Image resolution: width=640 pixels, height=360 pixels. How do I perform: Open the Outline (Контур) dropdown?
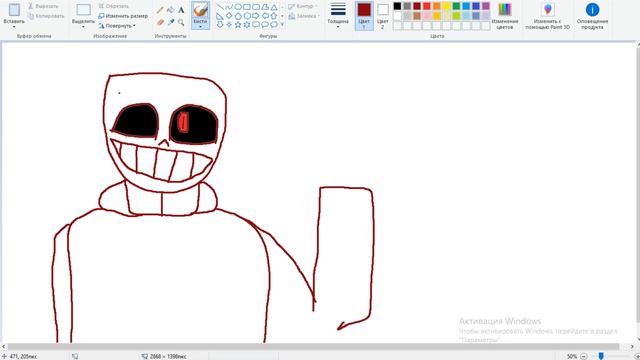click(303, 7)
